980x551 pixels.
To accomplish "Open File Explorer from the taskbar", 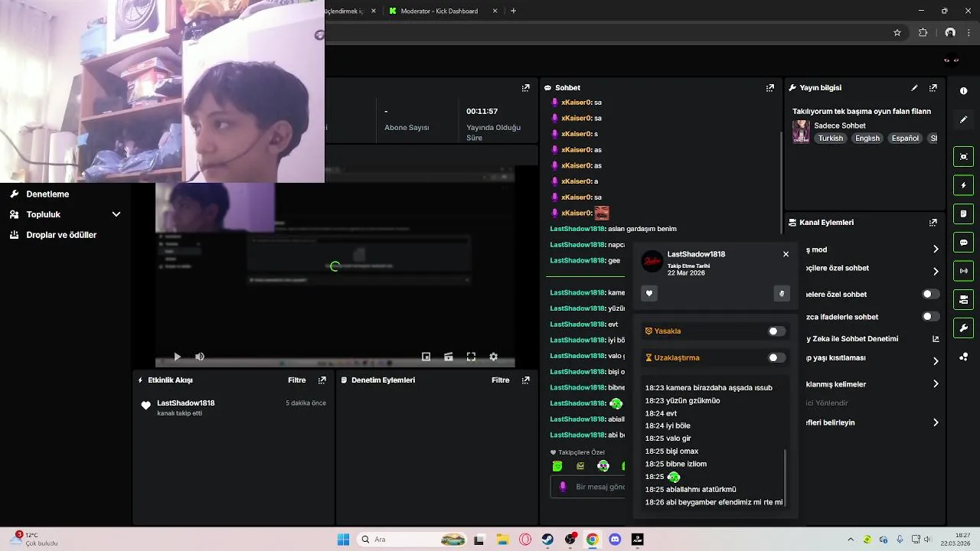I will pos(502,540).
